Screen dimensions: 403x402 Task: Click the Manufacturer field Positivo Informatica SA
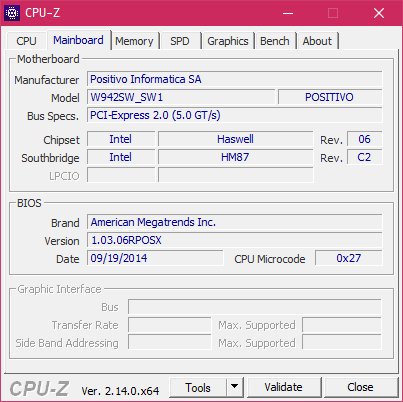tap(235, 79)
